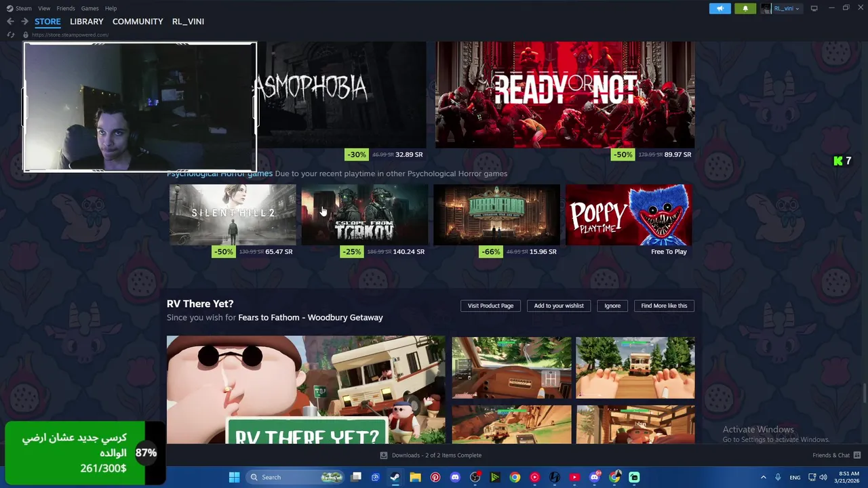Open the View menu
868x488 pixels.
click(x=44, y=8)
